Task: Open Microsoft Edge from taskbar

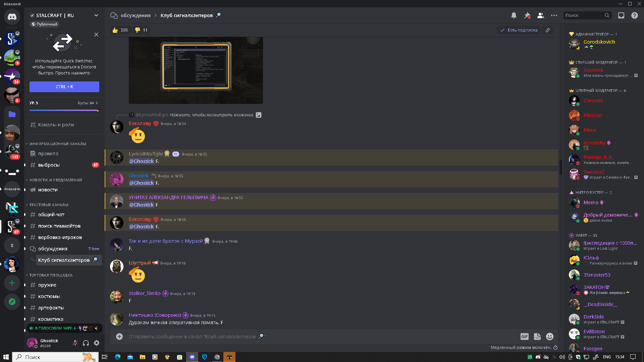Action: pyautogui.click(x=117, y=357)
